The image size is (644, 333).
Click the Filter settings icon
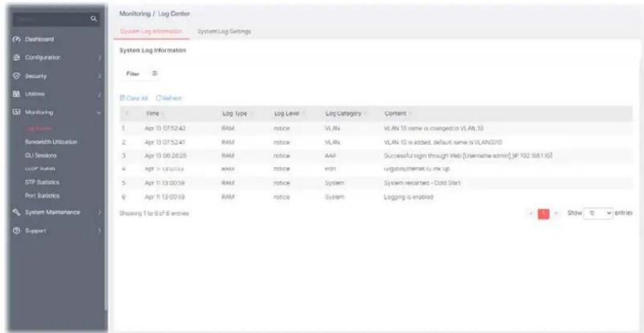155,74
